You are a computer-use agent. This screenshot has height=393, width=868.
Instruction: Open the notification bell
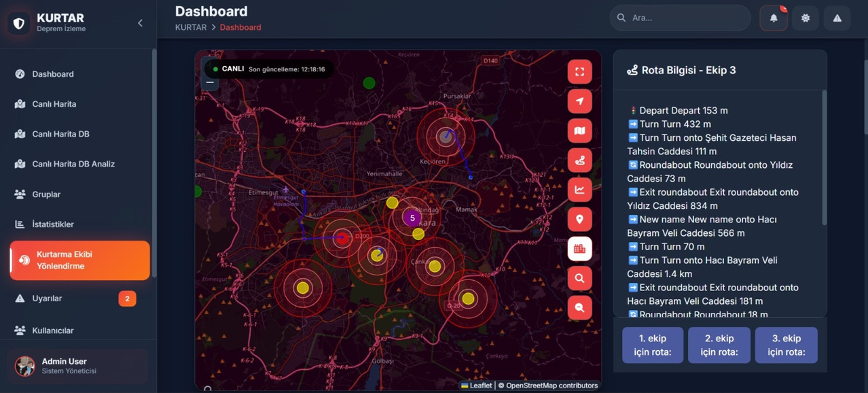click(773, 18)
